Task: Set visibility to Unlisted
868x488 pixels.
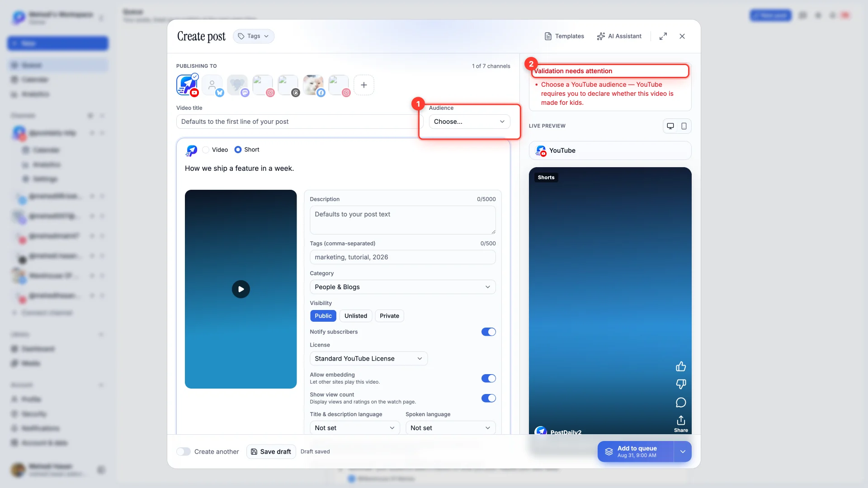Action: point(356,316)
